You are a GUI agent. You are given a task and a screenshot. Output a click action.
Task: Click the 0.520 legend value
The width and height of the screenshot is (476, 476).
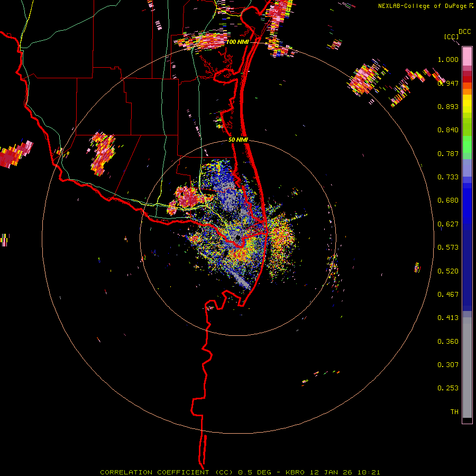pos(448,271)
